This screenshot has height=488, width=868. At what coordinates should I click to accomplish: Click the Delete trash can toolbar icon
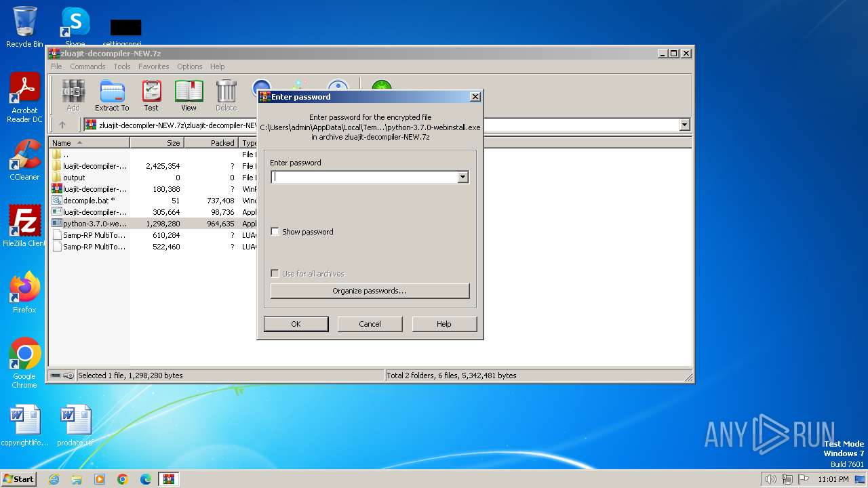click(226, 96)
